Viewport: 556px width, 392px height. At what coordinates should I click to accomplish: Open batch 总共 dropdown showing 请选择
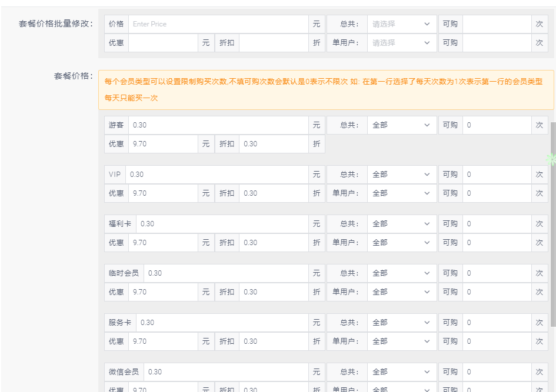[402, 24]
